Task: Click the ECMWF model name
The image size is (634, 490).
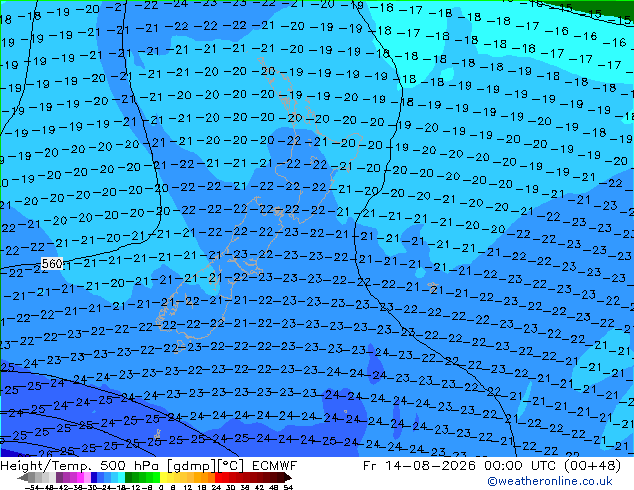Action: point(275,466)
